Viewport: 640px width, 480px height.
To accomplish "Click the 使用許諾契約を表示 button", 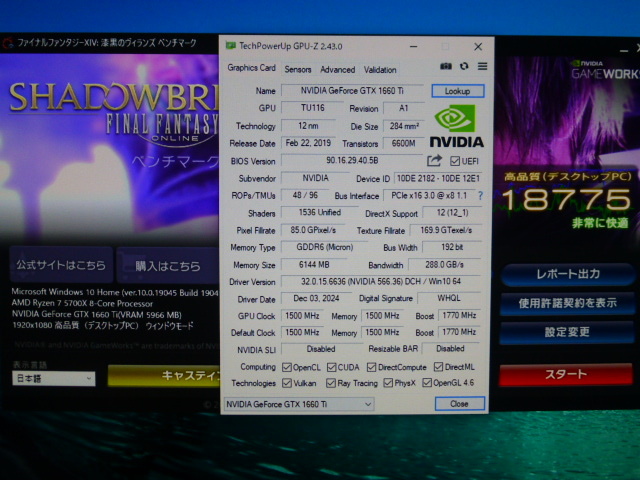I will (x=568, y=303).
